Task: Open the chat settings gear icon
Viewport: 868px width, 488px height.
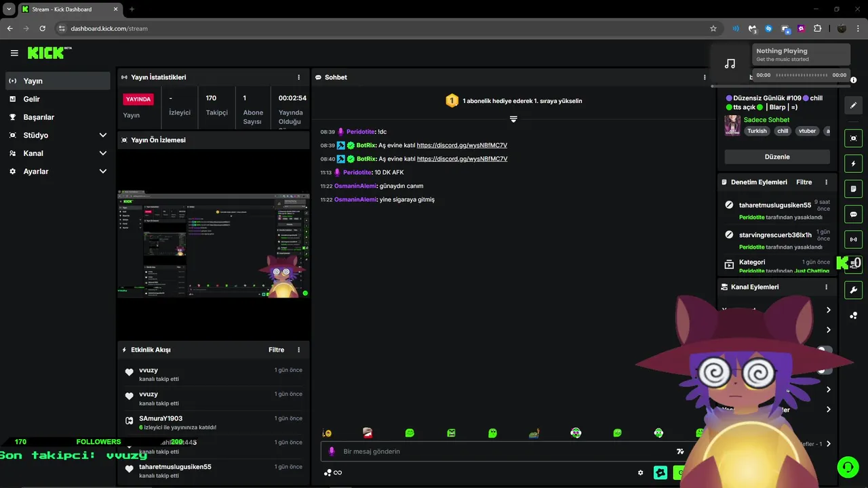Action: point(640,473)
